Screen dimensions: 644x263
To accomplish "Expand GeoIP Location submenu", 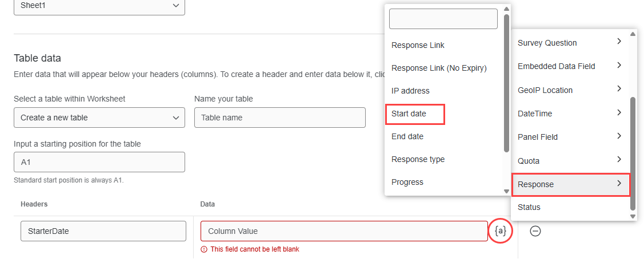I will point(570,90).
